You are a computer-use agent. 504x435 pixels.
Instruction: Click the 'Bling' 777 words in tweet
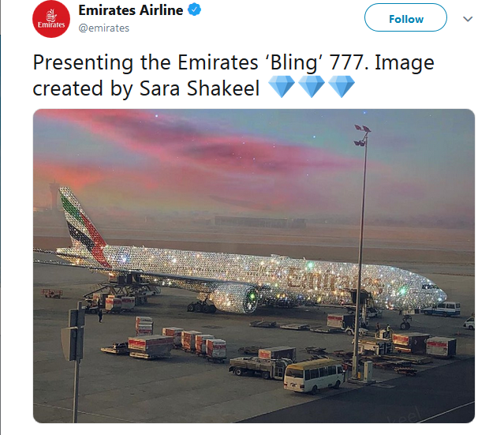coord(316,62)
